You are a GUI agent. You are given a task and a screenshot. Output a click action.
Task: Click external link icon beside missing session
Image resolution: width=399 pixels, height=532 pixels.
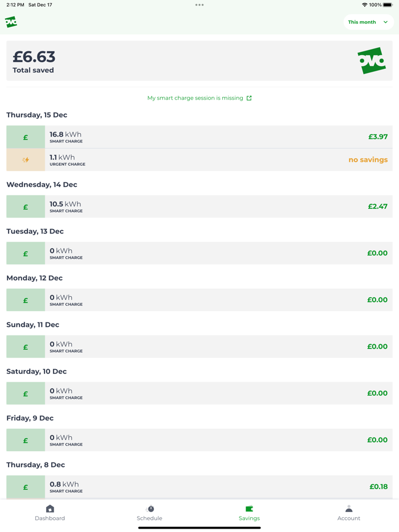coord(249,98)
